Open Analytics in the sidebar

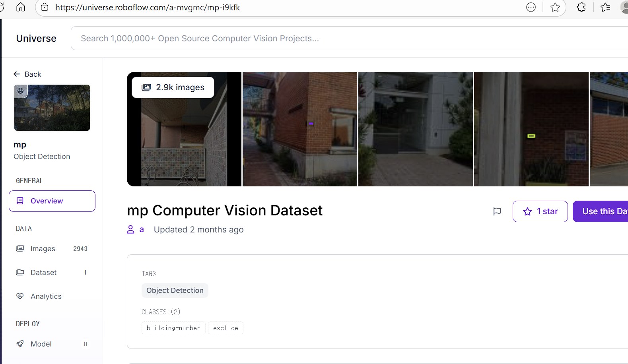[x=46, y=296]
